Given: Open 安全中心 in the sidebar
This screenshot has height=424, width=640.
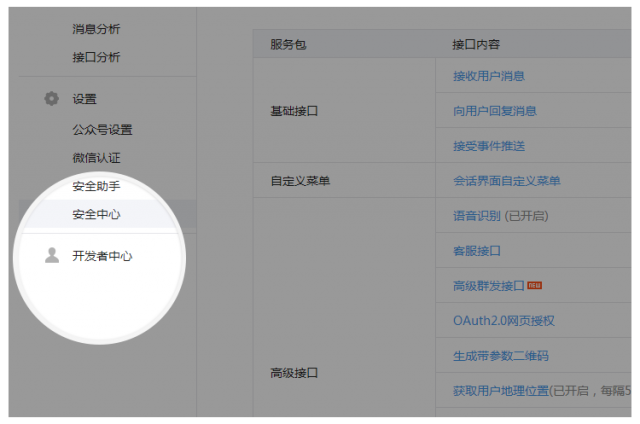Looking at the screenshot, I should tap(96, 214).
